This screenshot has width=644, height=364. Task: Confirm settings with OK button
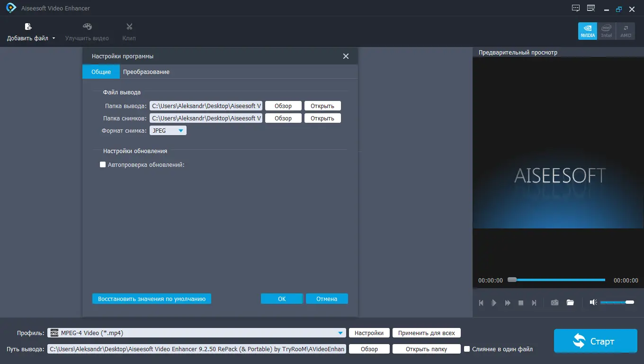(x=282, y=299)
